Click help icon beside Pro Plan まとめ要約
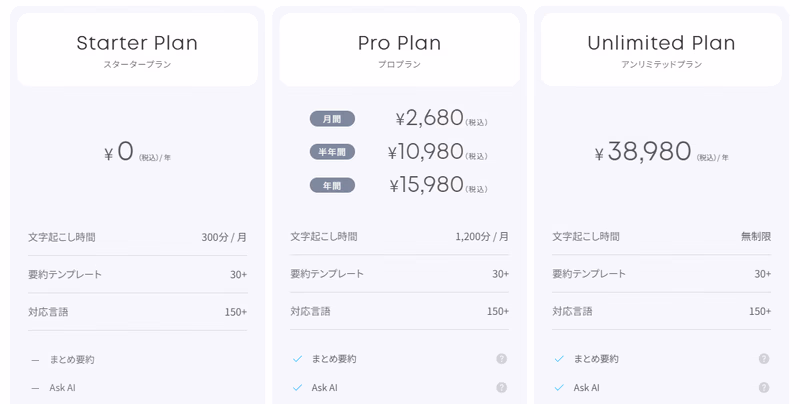The width and height of the screenshot is (800, 404). (x=502, y=359)
